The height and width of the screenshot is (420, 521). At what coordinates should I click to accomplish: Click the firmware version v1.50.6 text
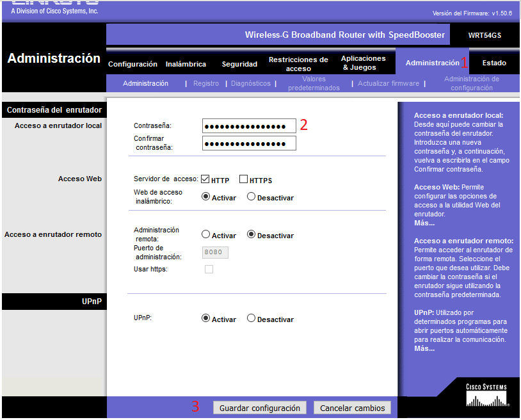click(x=472, y=13)
